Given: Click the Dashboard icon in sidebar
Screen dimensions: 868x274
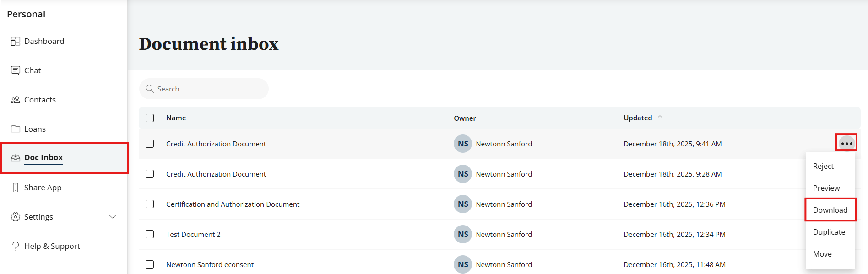Looking at the screenshot, I should pos(16,41).
